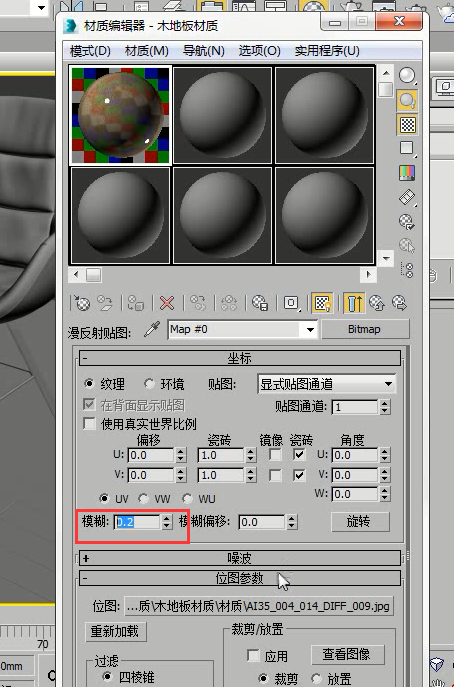This screenshot has width=454, height=687.
Task: Open the 选项(O) menu
Action: [x=259, y=51]
